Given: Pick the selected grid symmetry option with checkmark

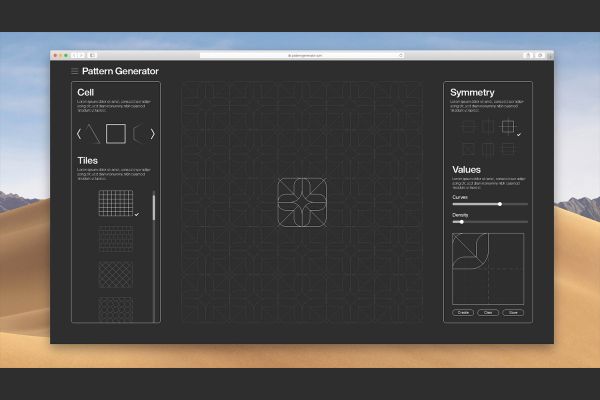Looking at the screenshot, I should click(508, 127).
